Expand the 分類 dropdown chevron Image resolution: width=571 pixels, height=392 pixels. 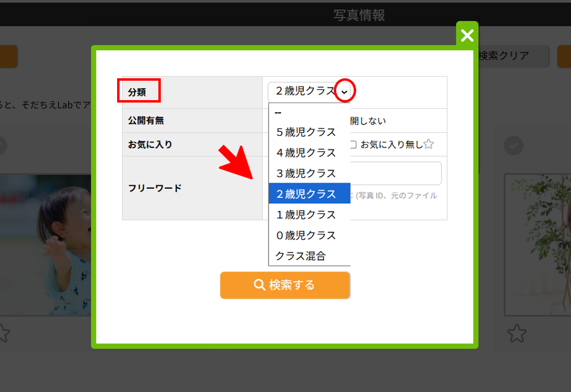344,92
